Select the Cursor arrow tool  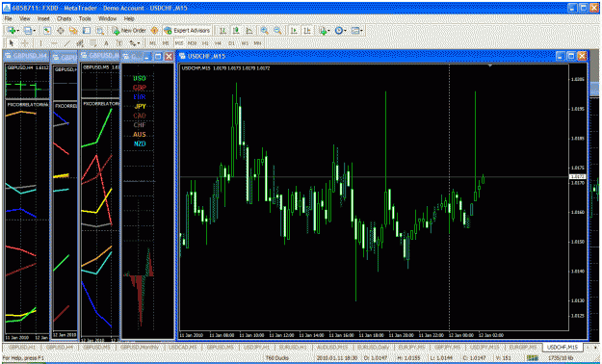tap(12, 43)
